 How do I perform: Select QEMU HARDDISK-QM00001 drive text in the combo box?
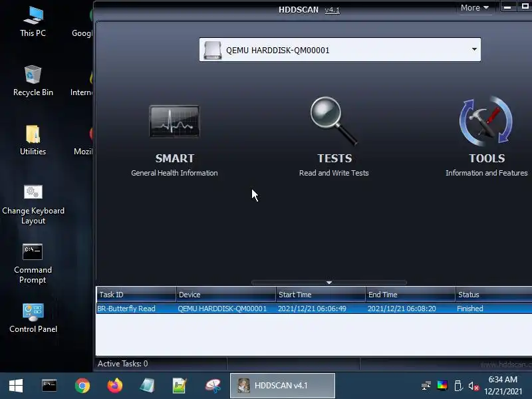click(x=278, y=51)
